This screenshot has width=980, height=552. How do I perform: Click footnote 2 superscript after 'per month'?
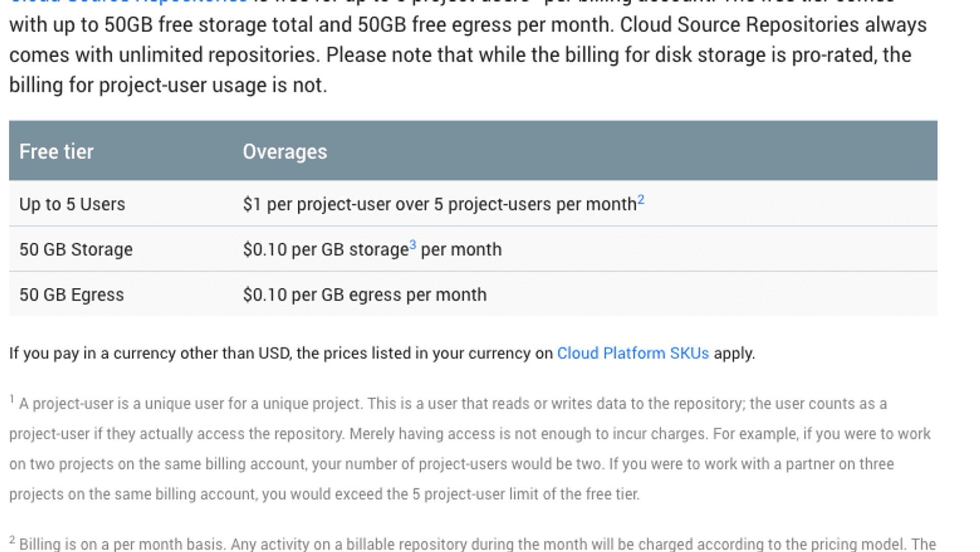641,200
